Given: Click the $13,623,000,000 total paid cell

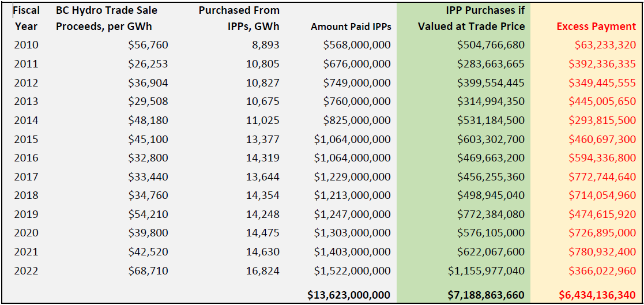Looking at the screenshot, I should click(348, 295).
